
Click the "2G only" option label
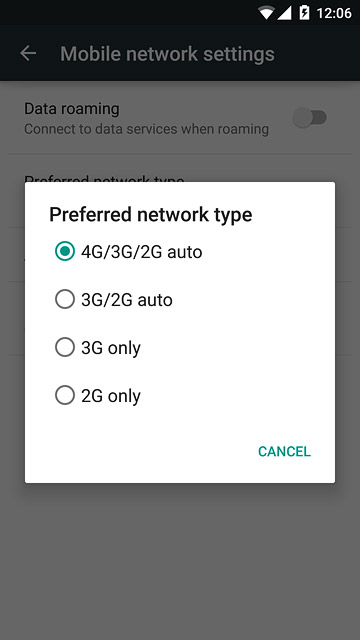click(x=111, y=396)
